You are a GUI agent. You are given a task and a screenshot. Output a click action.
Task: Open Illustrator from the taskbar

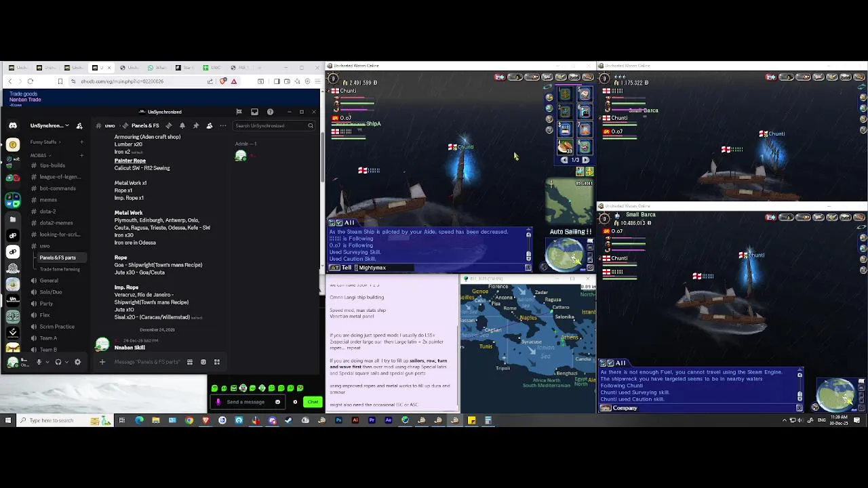pyautogui.click(x=355, y=420)
